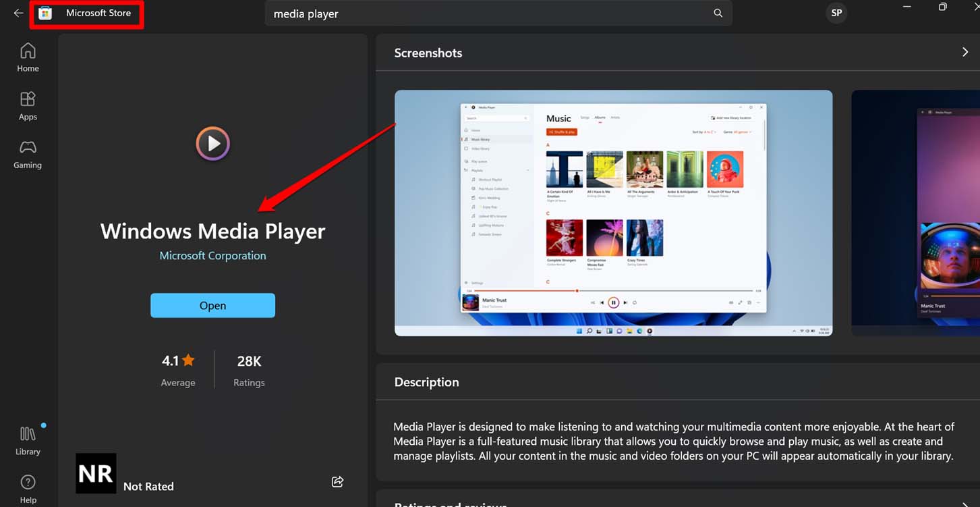Screen dimensions: 980x507
Task: Click the Not Rated label
Action: (148, 486)
